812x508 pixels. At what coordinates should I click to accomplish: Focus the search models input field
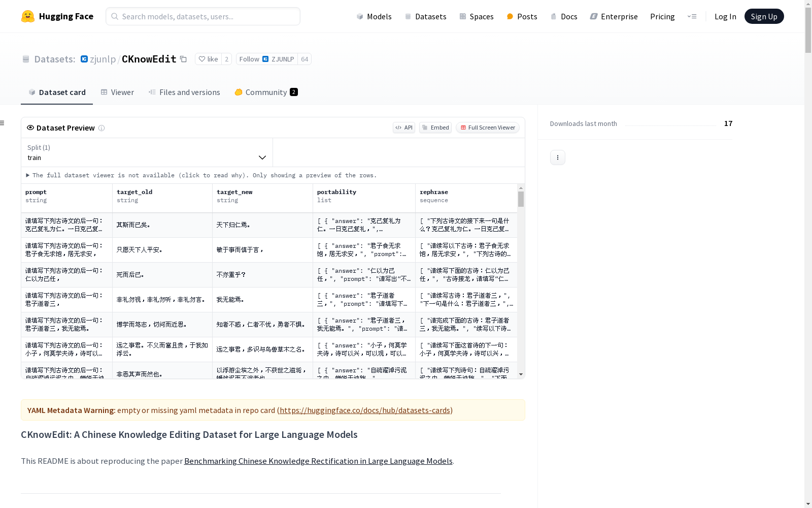[203, 16]
